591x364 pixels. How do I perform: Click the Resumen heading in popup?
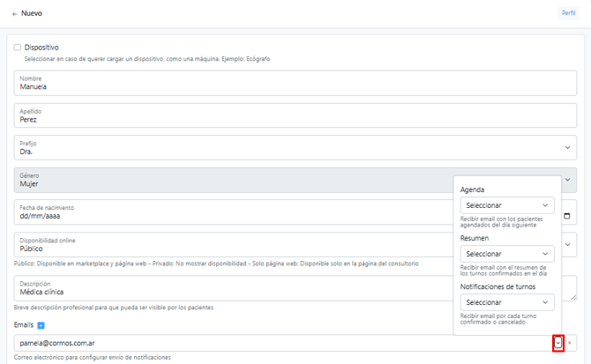475,238
